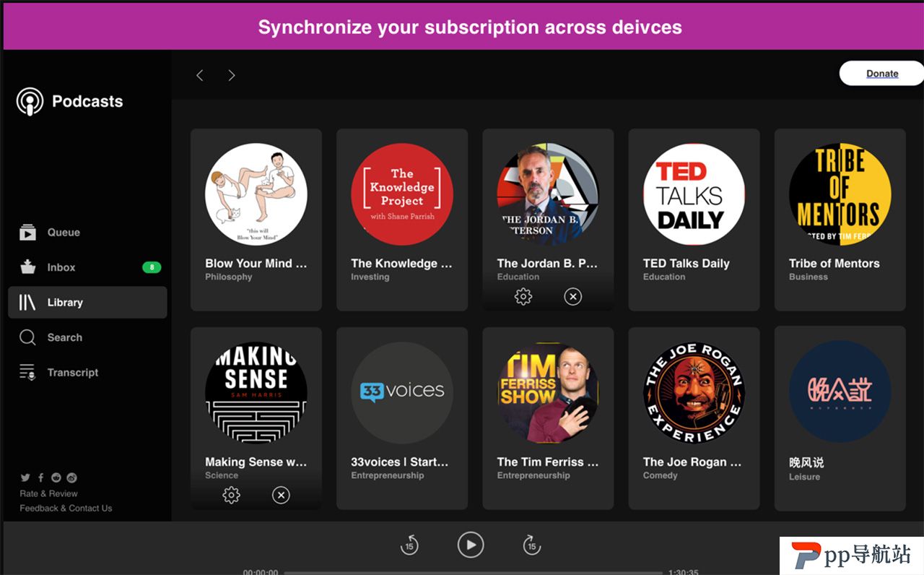The height and width of the screenshot is (575, 924).
Task: Click the Inbox tray icon
Action: 27,267
